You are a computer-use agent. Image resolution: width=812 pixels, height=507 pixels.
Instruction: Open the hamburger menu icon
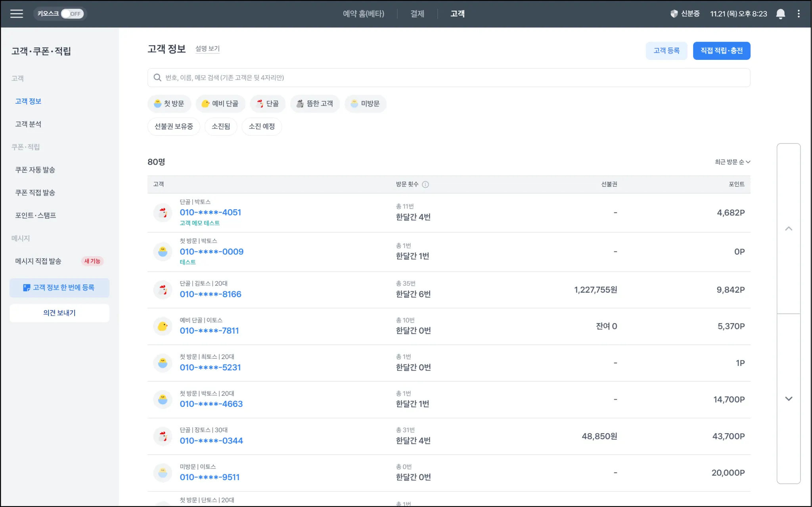point(16,14)
